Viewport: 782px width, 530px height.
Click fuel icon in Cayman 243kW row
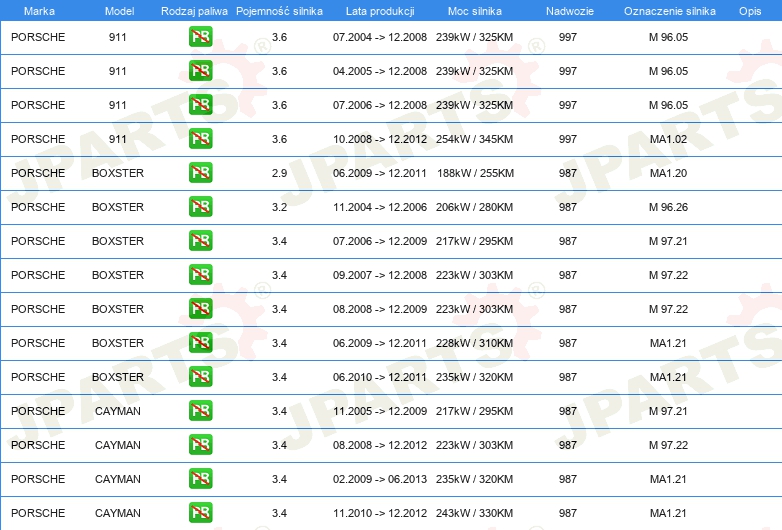tap(200, 513)
